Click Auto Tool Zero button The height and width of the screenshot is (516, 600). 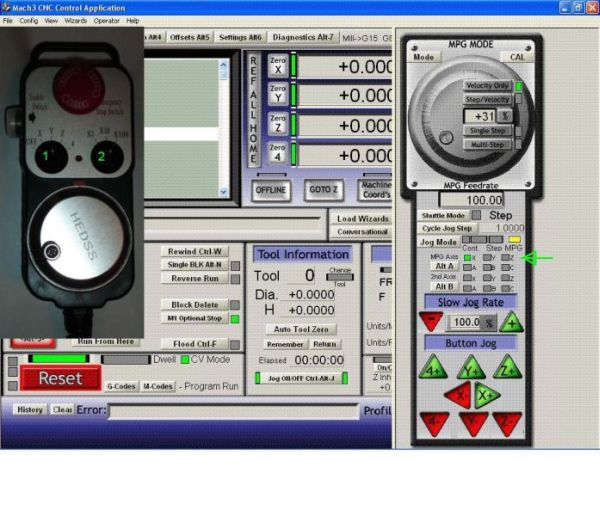point(301,329)
